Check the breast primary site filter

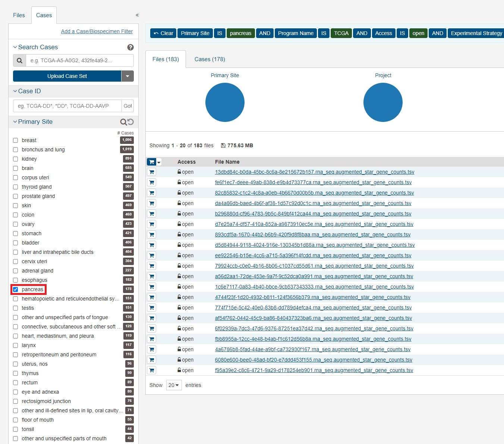[15, 140]
